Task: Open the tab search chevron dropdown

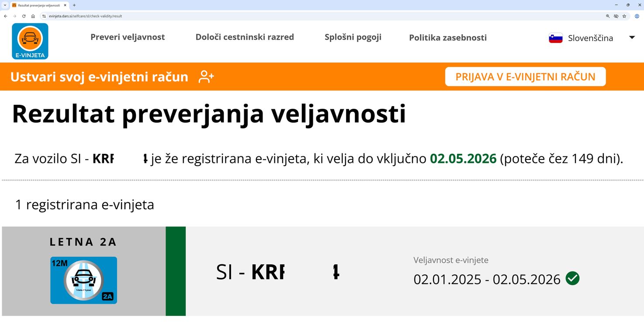Action: pos(4,5)
